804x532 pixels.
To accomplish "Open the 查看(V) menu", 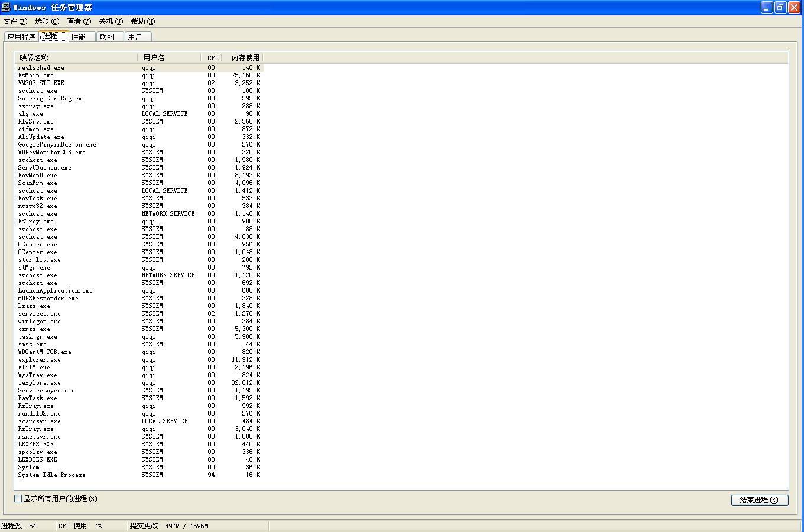I will click(x=79, y=21).
